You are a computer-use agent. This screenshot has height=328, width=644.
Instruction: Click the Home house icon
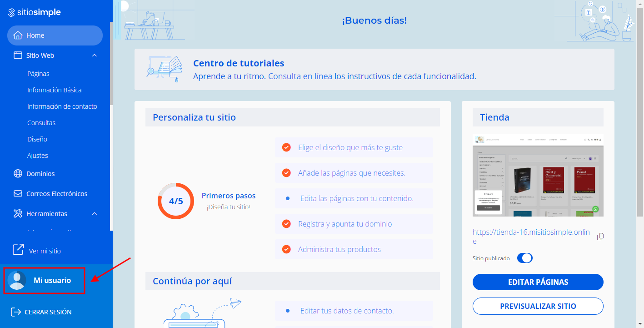point(18,35)
